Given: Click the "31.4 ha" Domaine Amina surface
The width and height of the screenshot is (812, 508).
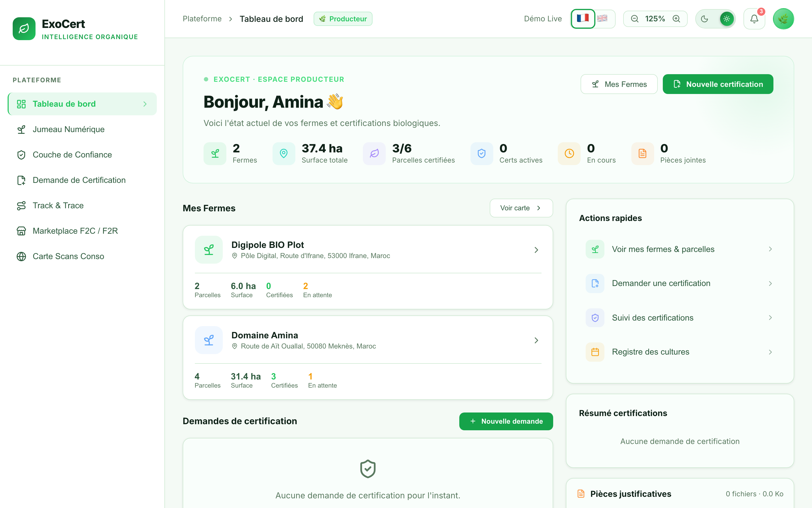Looking at the screenshot, I should pyautogui.click(x=246, y=376).
